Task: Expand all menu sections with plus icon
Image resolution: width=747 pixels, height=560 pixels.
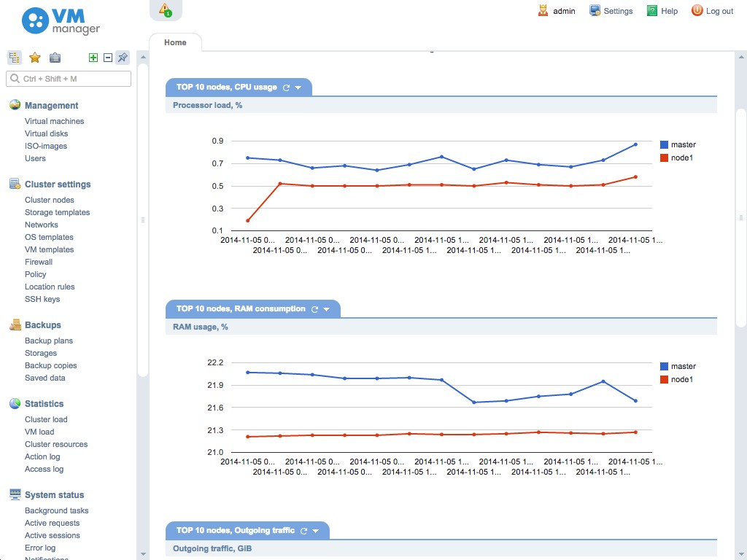Action: 93,58
